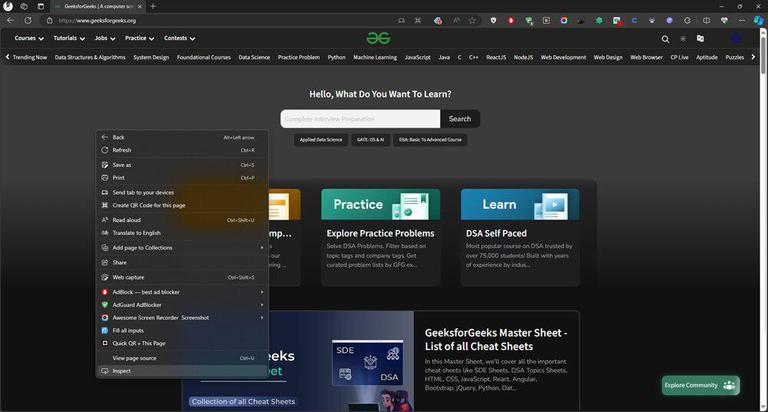
Task: Open Data Structures & Algorithms topic link
Action: click(x=90, y=57)
